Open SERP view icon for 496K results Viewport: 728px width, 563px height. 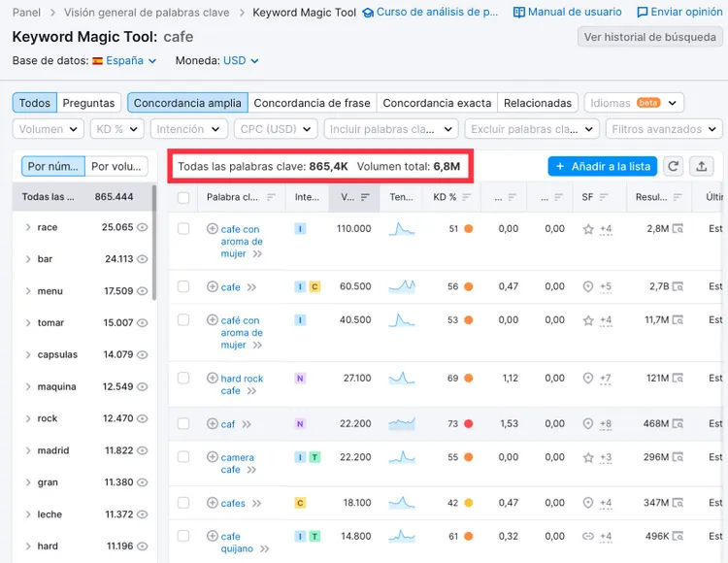pyautogui.click(x=678, y=536)
